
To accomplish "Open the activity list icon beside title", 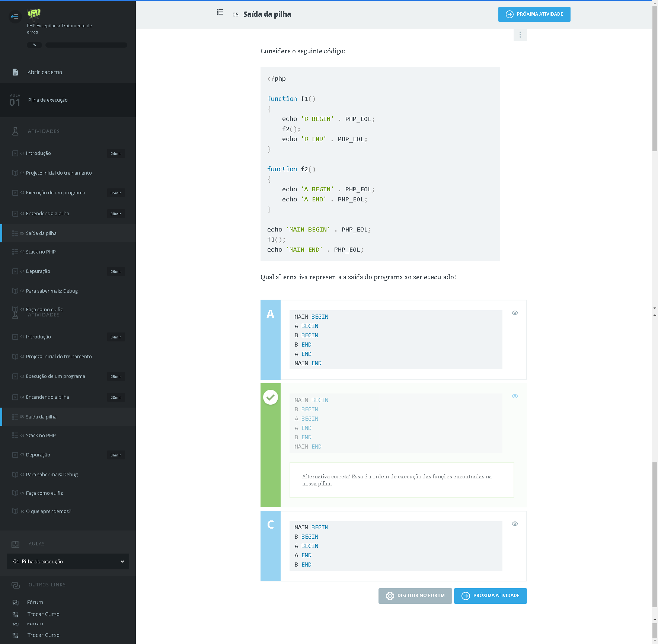I will click(220, 12).
